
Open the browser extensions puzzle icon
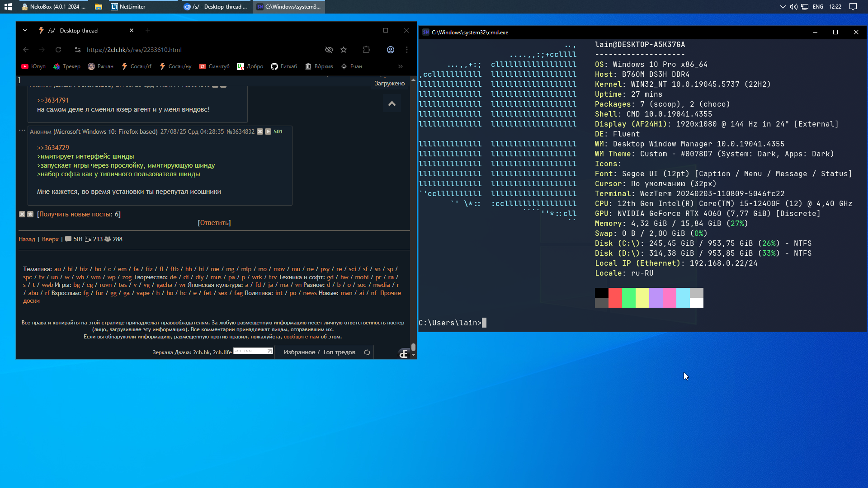(x=367, y=50)
